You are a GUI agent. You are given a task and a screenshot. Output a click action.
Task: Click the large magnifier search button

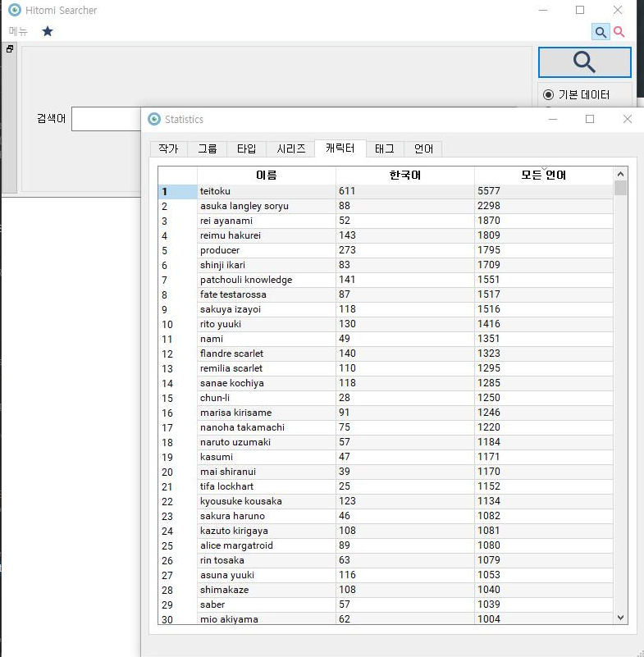click(584, 62)
